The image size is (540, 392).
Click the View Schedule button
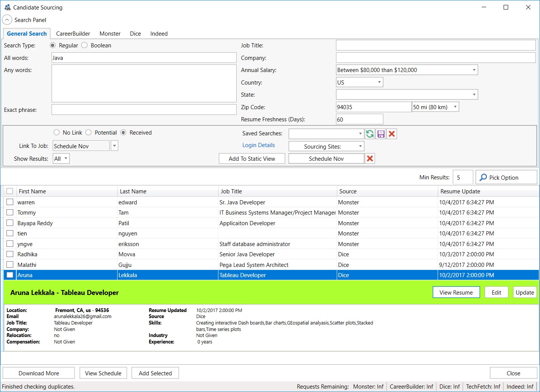[x=103, y=373]
